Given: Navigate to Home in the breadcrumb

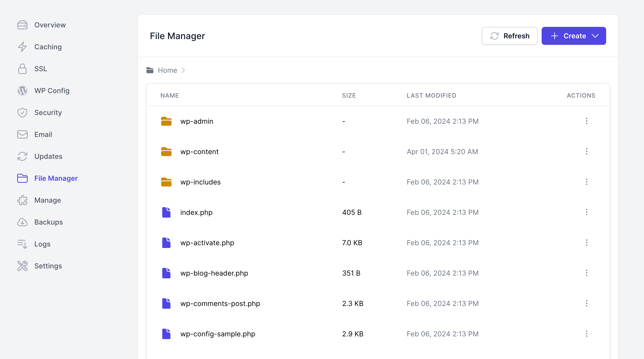Looking at the screenshot, I should [x=167, y=70].
